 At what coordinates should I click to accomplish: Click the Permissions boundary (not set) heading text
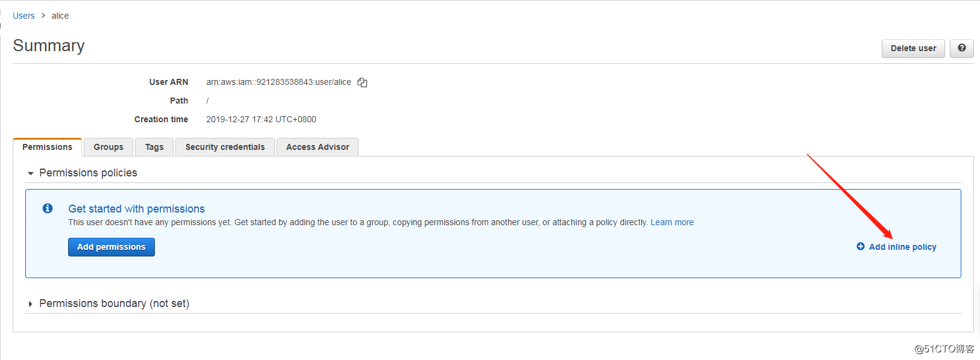[115, 303]
